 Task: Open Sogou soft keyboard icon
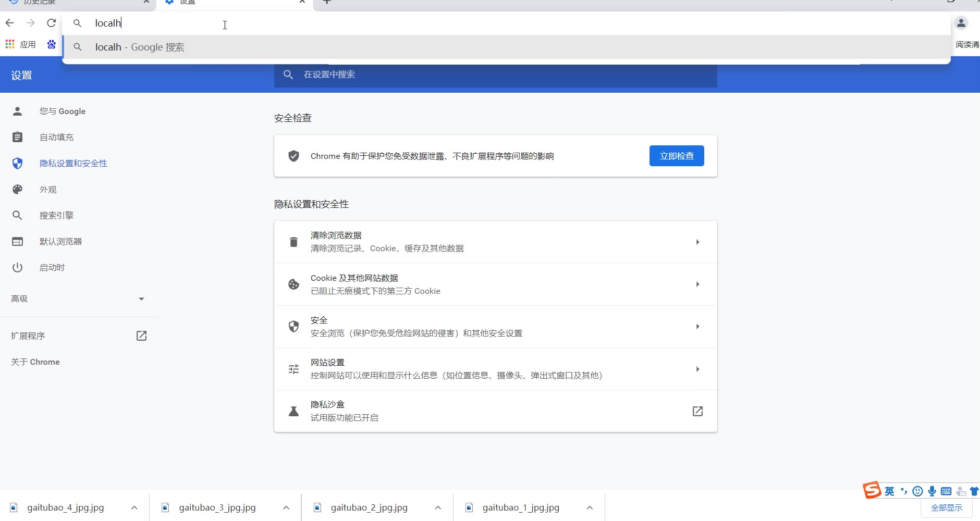946,491
